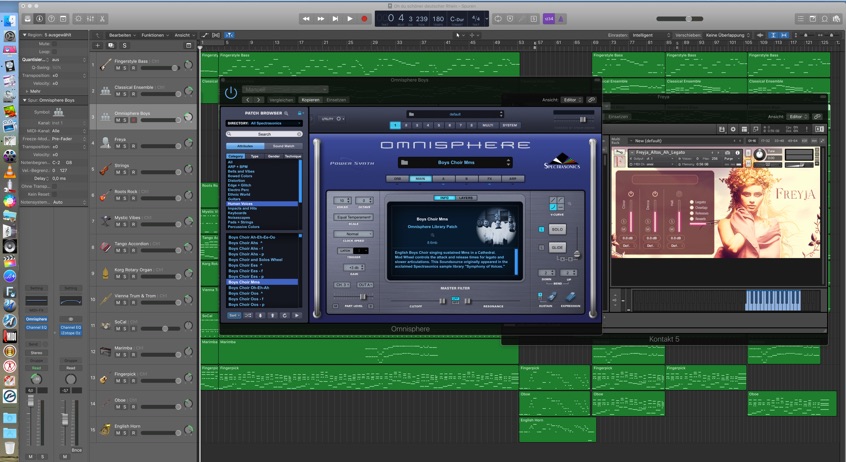Solo the Strings track
Viewport: 846px width, 462px height.
pyautogui.click(x=125, y=172)
